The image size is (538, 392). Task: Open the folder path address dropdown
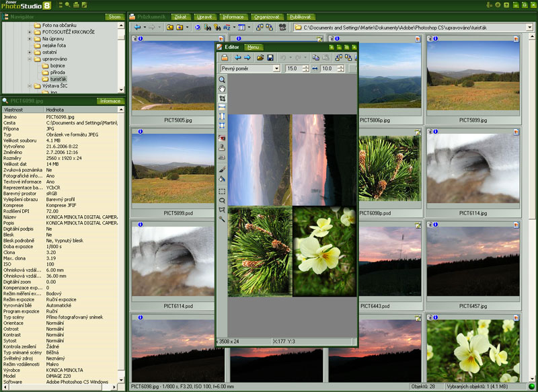(x=529, y=28)
